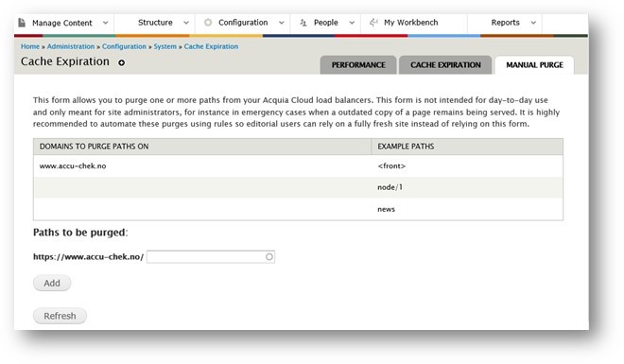The height and width of the screenshot is (364, 624).
Task: Switch to the Cache Expiration tab
Action: (445, 65)
